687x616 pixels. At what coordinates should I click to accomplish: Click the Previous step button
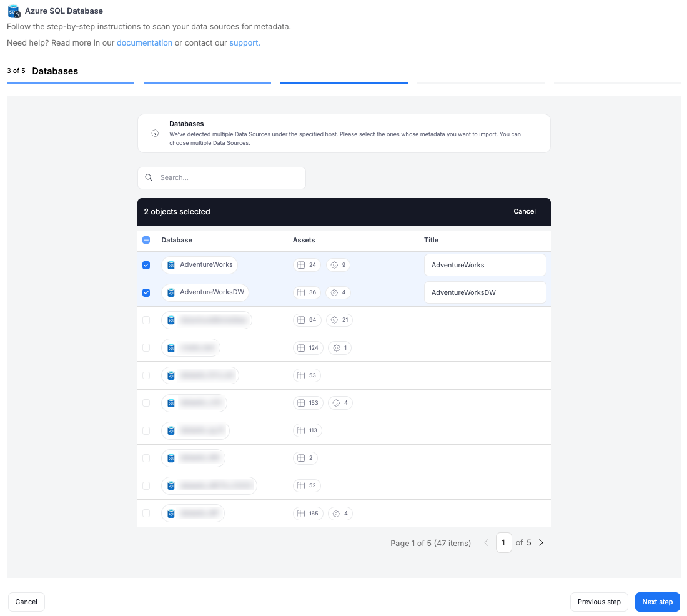point(598,602)
